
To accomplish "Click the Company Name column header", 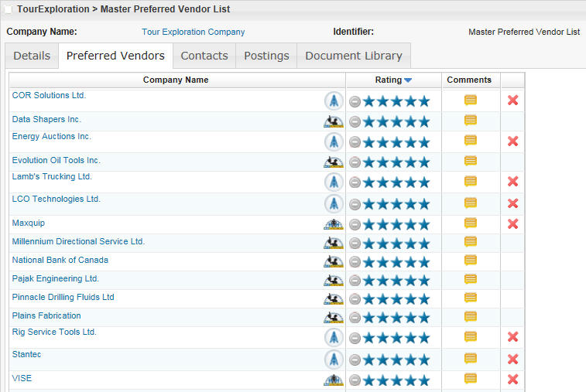I will click(x=176, y=80).
